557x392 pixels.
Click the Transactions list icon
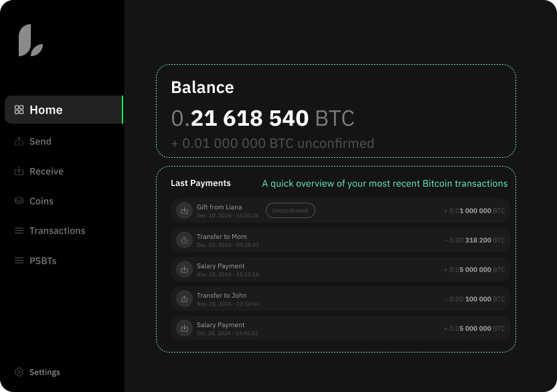[19, 231]
